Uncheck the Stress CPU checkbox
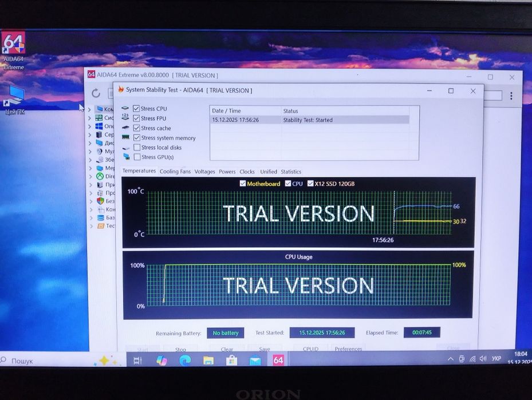Image resolution: width=532 pixels, height=400 pixels. (136, 109)
